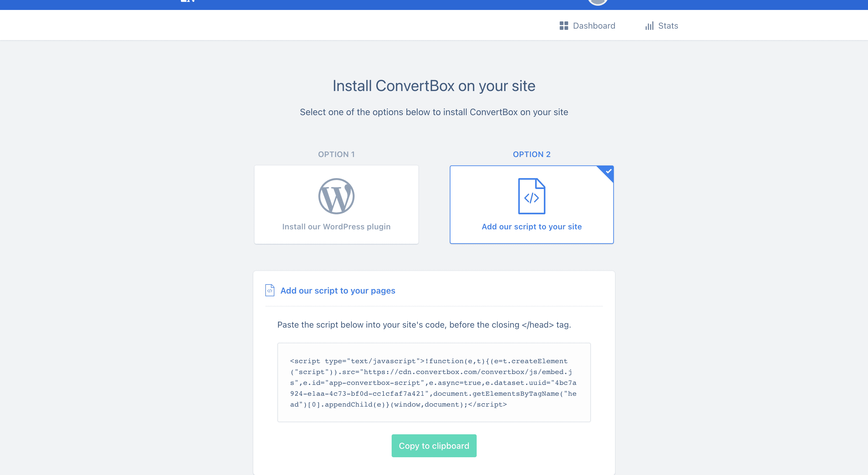Choose Add our script to your site
868x475 pixels.
tap(532, 204)
